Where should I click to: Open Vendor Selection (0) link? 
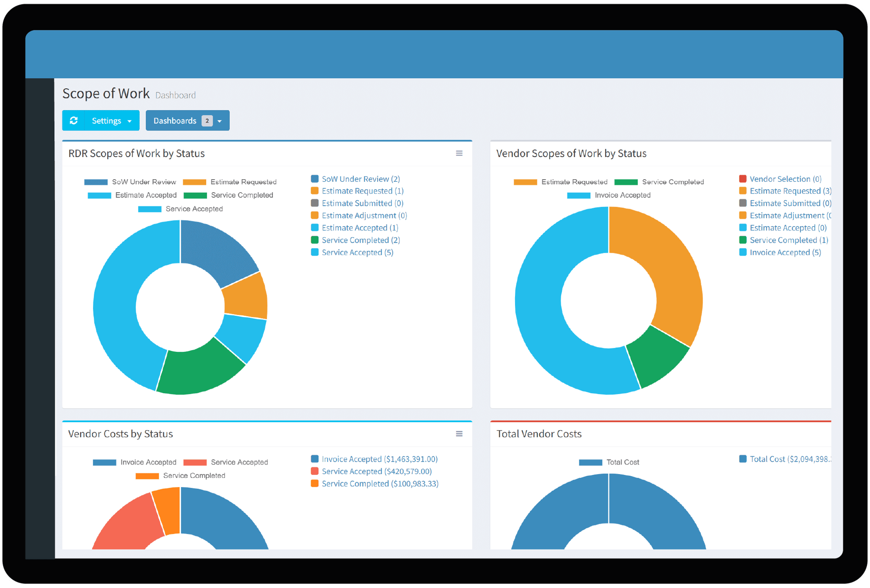click(x=786, y=179)
